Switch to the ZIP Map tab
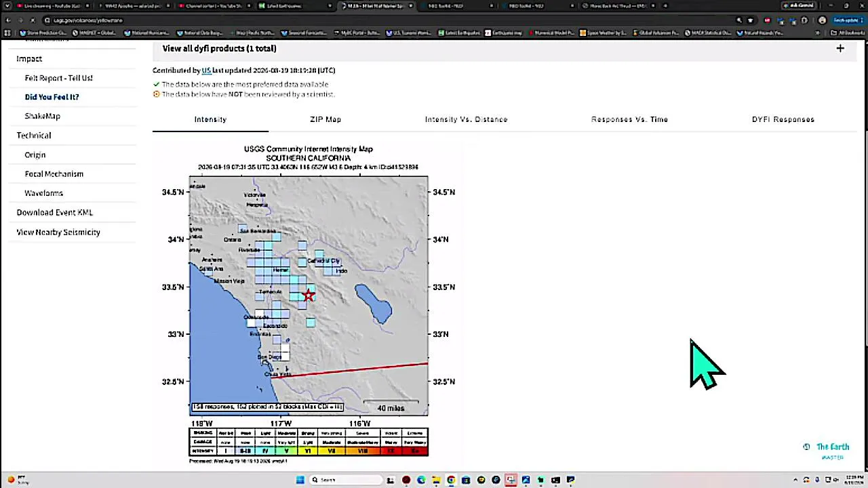Image resolution: width=868 pixels, height=488 pixels. [x=325, y=119]
